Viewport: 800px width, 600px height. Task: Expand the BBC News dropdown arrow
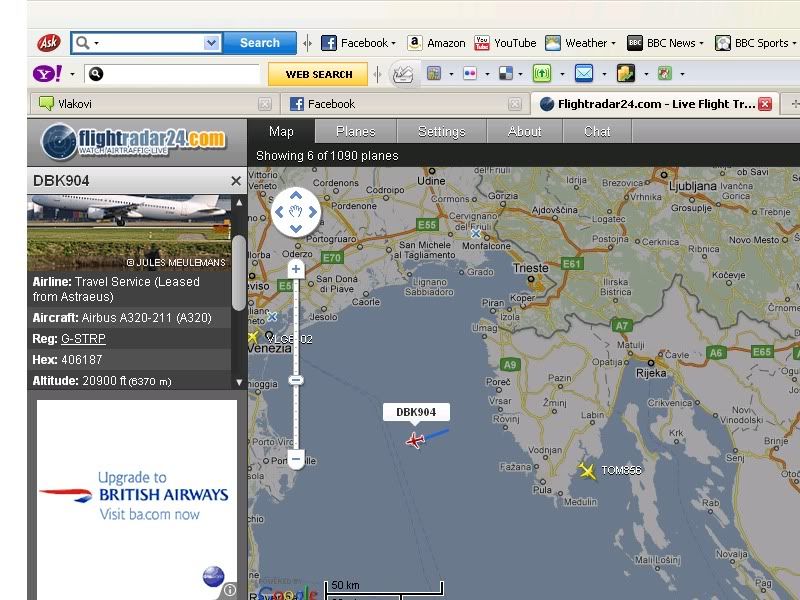click(x=702, y=43)
